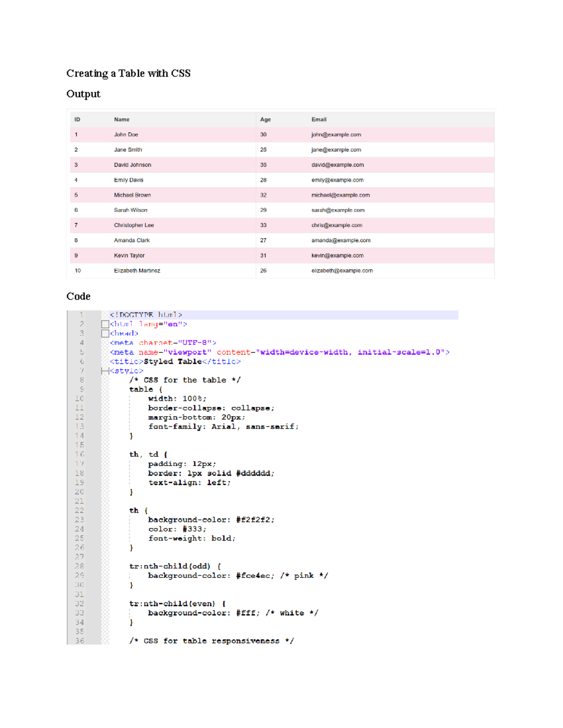Select the Code heading

coord(78,296)
